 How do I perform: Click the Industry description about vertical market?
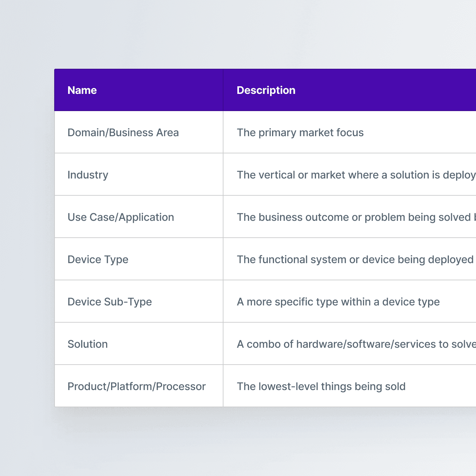click(x=356, y=175)
